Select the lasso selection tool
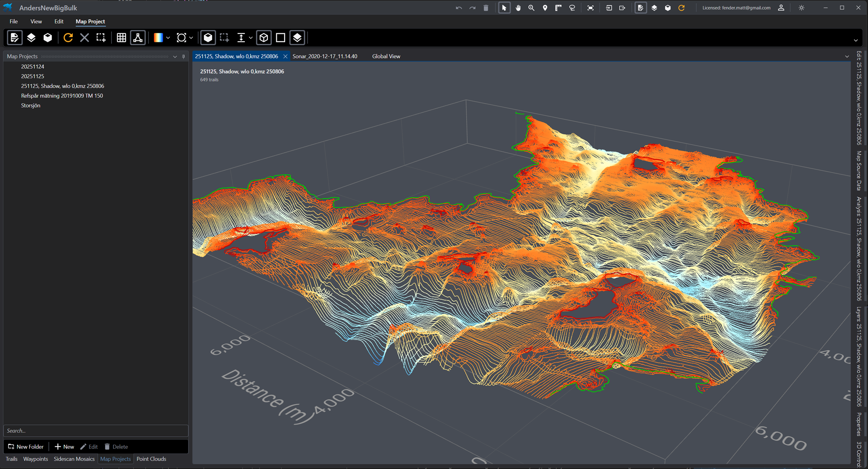868x469 pixels. point(572,8)
